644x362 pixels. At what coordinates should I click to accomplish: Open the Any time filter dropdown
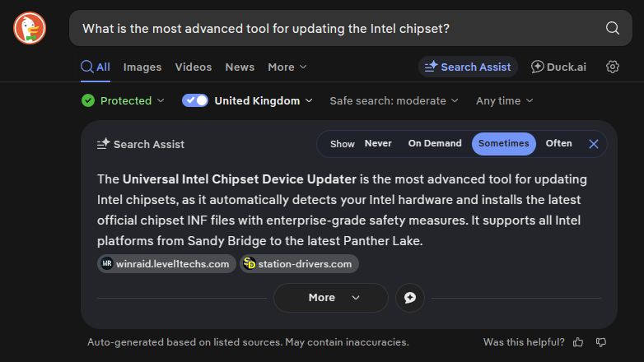[504, 101]
